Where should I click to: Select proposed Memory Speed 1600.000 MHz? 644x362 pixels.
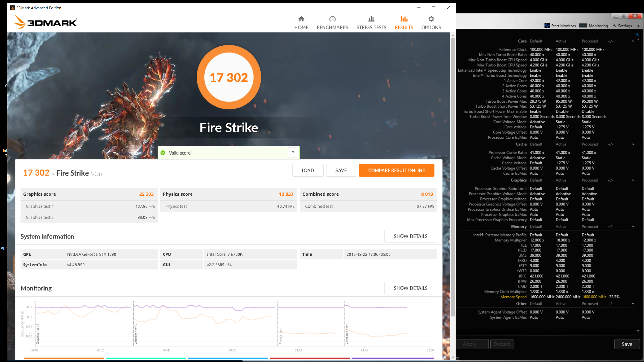[594, 297]
